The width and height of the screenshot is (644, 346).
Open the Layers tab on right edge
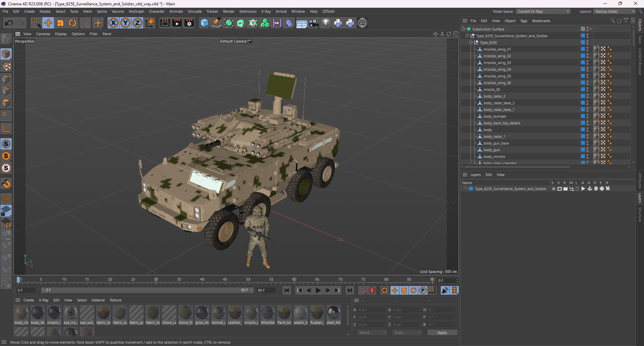[640, 198]
